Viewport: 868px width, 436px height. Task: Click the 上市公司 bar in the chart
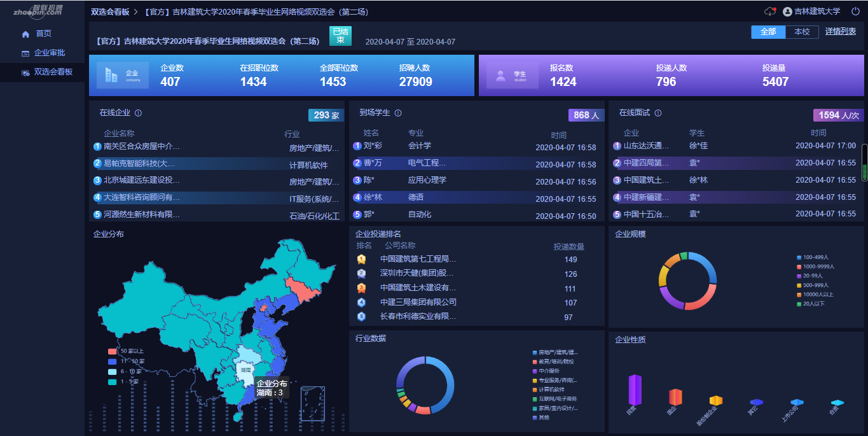point(797,402)
